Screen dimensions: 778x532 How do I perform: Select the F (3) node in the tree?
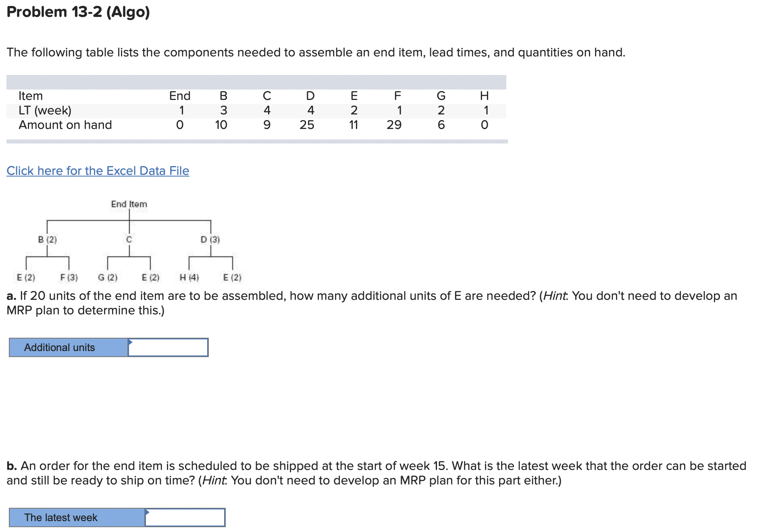69,277
